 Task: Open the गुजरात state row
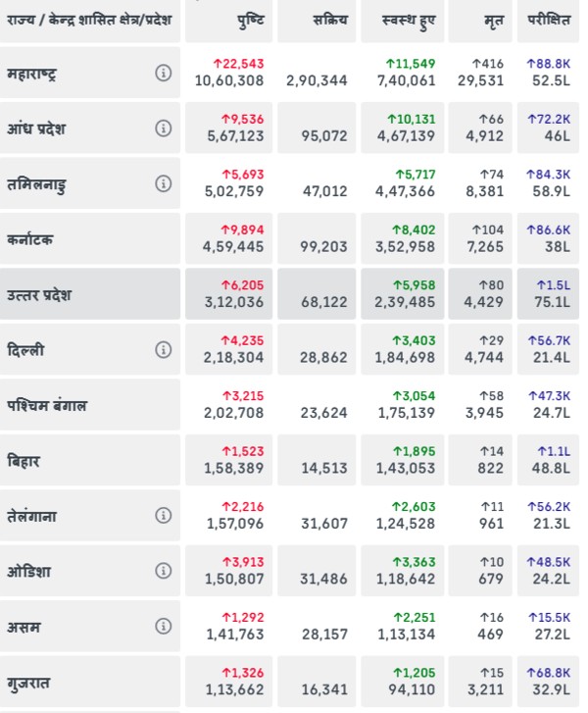click(29, 681)
